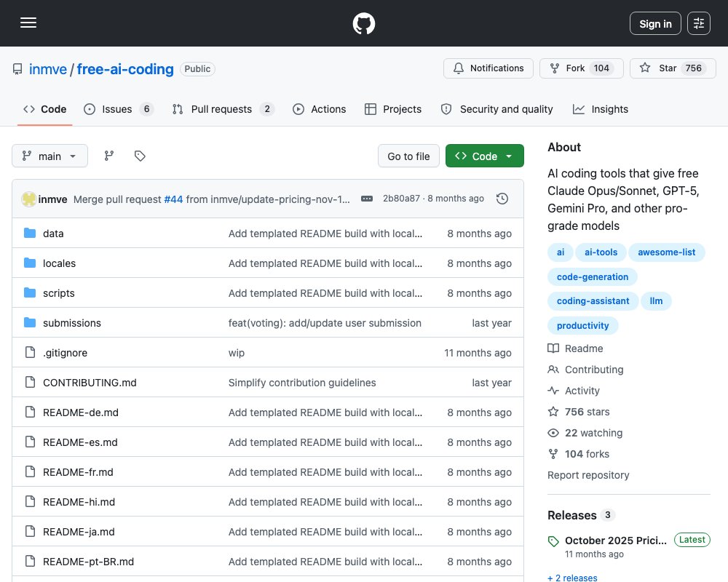Open the Actions tab

click(x=320, y=109)
